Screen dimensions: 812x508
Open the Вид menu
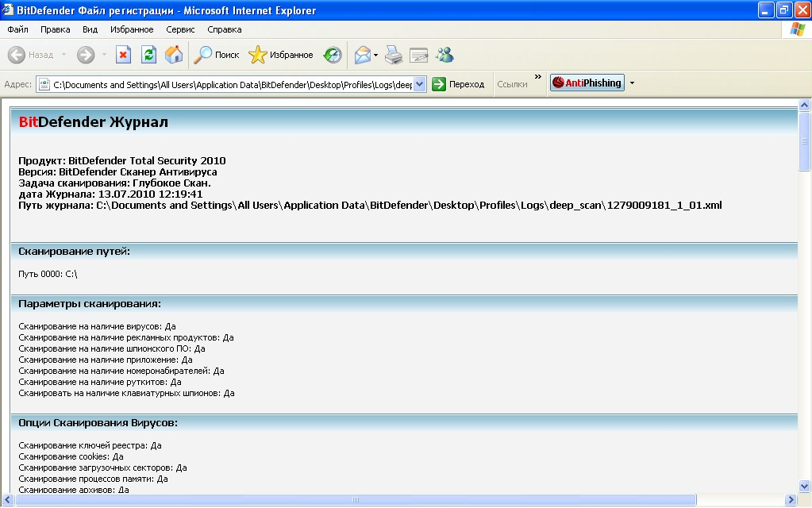click(90, 29)
